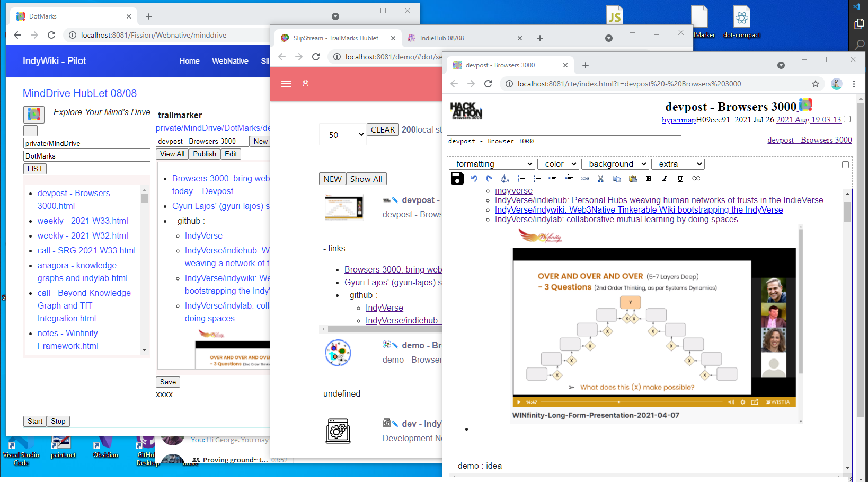Click the remove formatting icon

click(x=505, y=179)
